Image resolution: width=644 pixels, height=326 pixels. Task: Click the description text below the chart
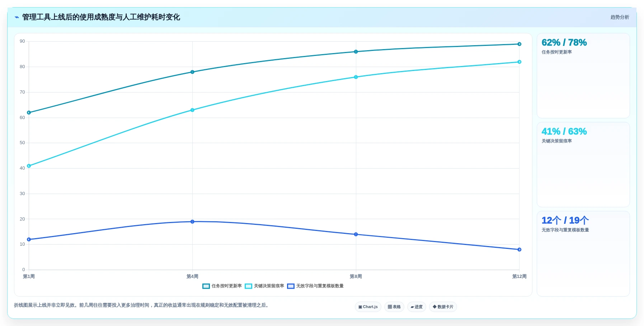tap(142, 305)
